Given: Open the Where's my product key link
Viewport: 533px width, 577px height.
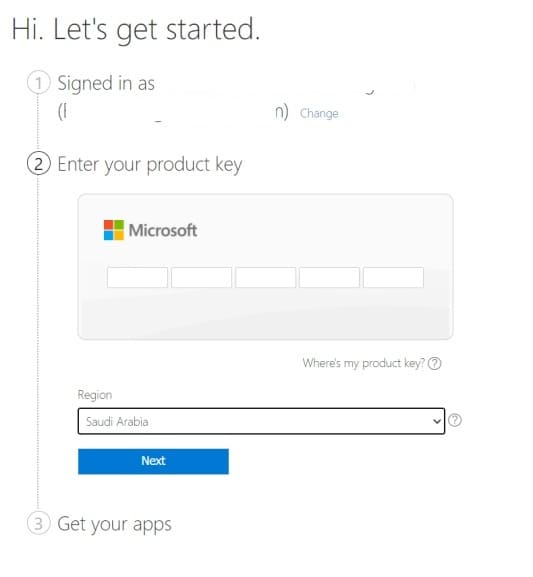Looking at the screenshot, I should click(363, 363).
